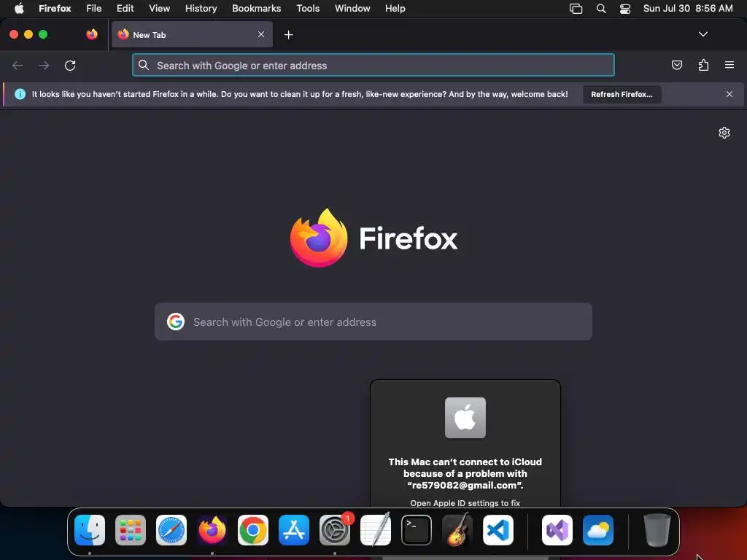Open the File menu
Viewport: 747px width, 560px height.
pyautogui.click(x=94, y=9)
